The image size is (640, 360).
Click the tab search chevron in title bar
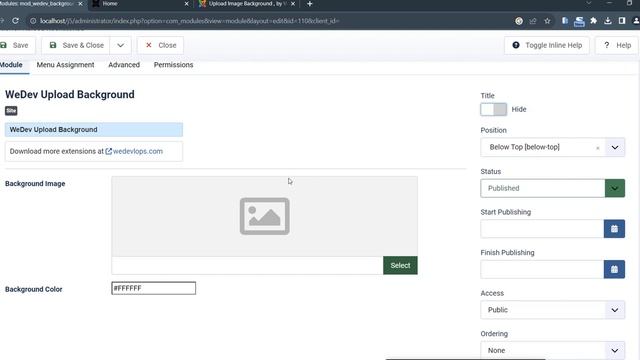click(589, 3)
